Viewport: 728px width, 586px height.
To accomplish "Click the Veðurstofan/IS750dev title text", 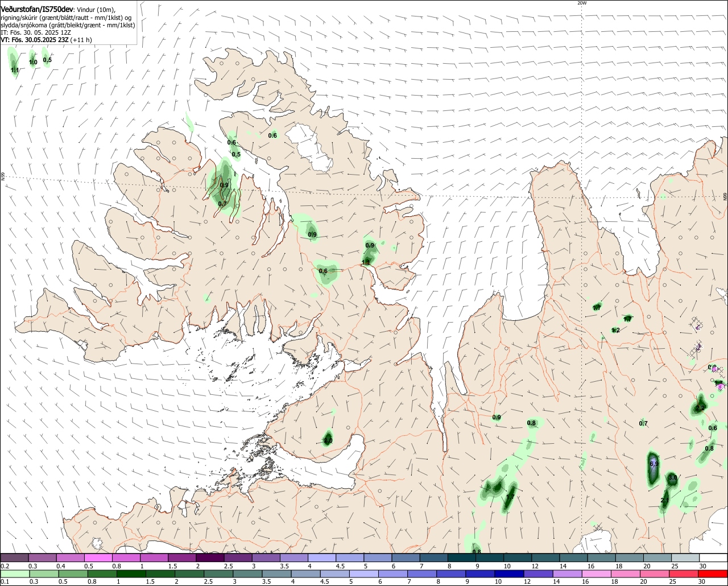I will coord(38,9).
